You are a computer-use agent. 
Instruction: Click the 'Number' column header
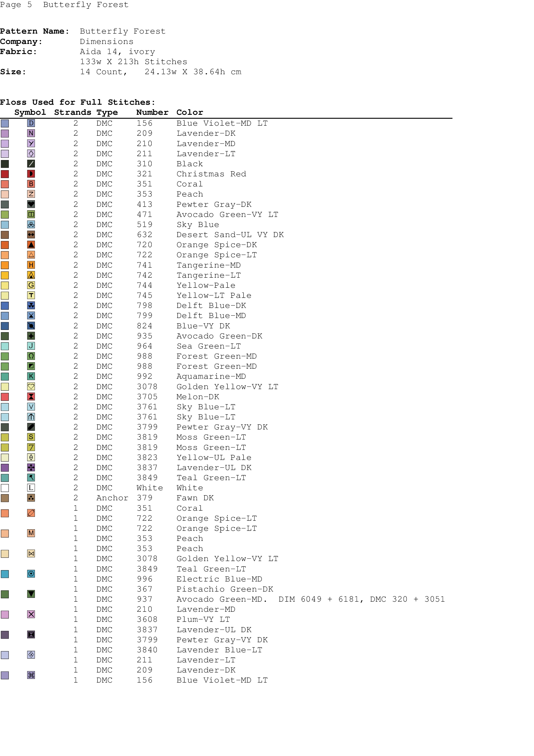pyautogui.click(x=152, y=112)
